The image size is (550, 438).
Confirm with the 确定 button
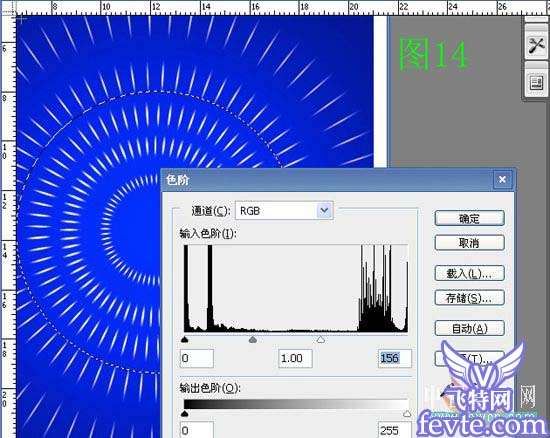tap(469, 218)
